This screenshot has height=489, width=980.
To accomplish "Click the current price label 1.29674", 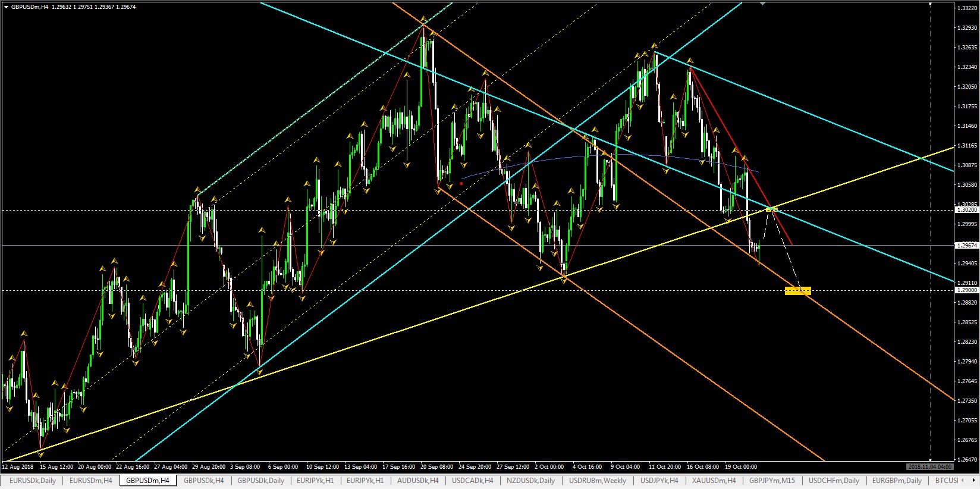I will [966, 245].
